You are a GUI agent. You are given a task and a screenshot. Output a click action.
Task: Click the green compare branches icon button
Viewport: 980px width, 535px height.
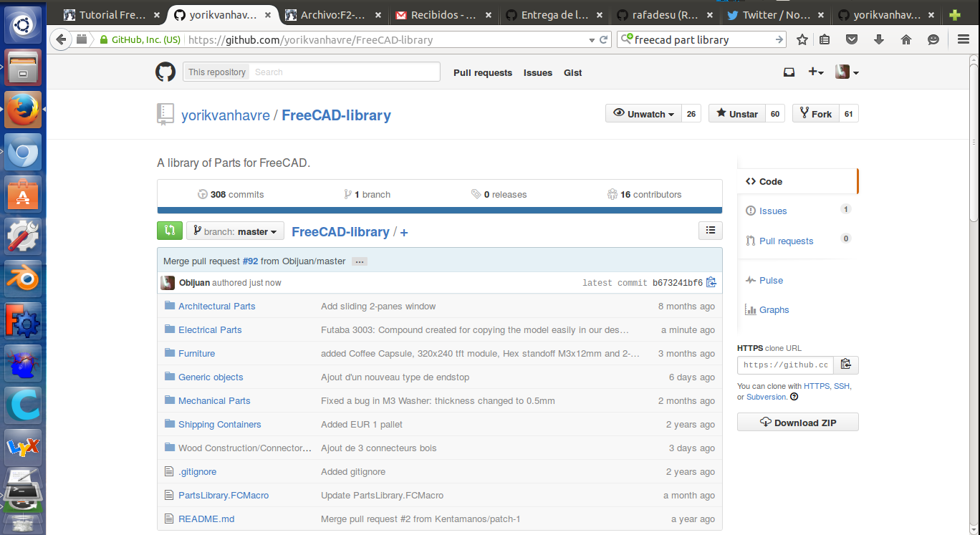[x=169, y=231]
